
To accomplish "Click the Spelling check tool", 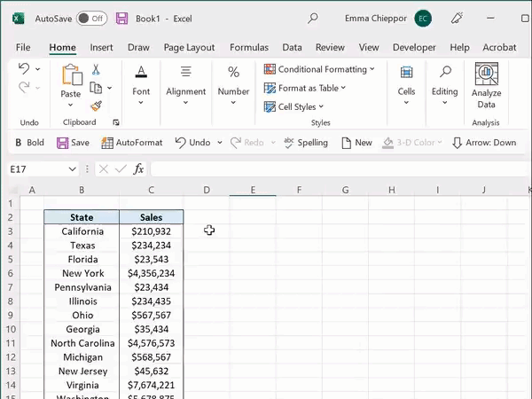I will point(305,143).
